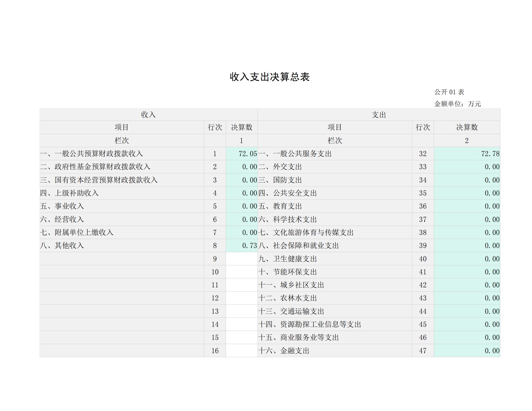Click 四、公共安全支出 cell
532x411 pixels.
click(335, 193)
